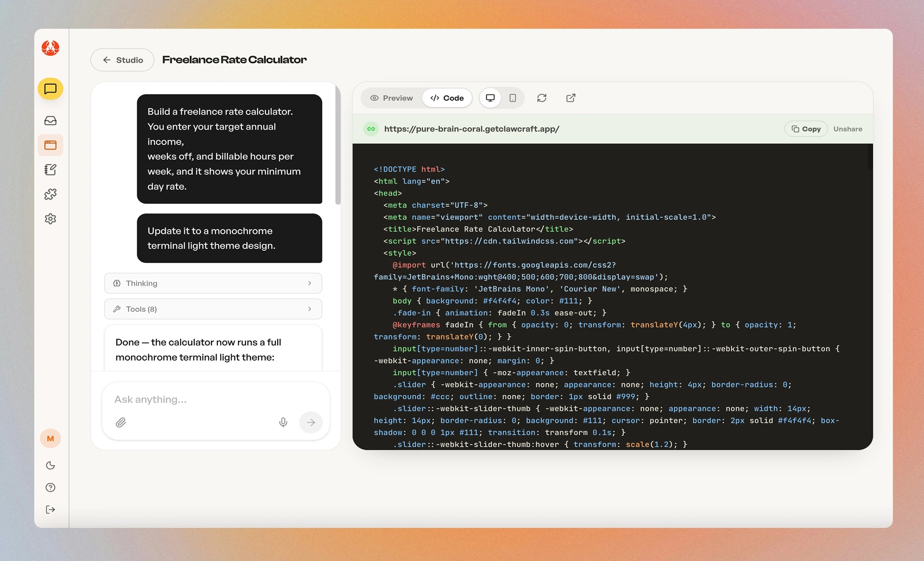Click the 'Build a freelance rate calculator' message
The image size is (924, 561).
230,149
